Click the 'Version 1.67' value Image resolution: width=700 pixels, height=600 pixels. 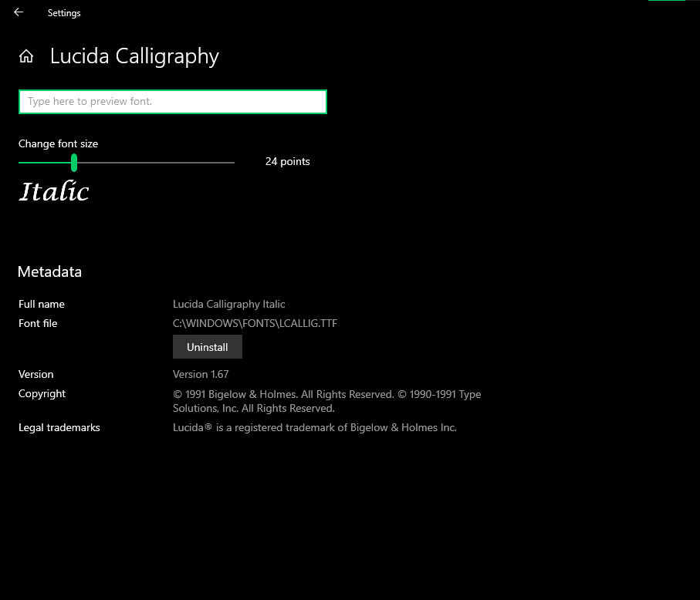coord(201,374)
